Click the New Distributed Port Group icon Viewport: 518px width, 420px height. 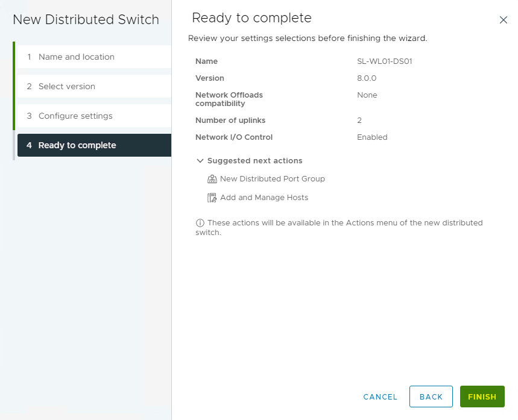pyautogui.click(x=212, y=179)
